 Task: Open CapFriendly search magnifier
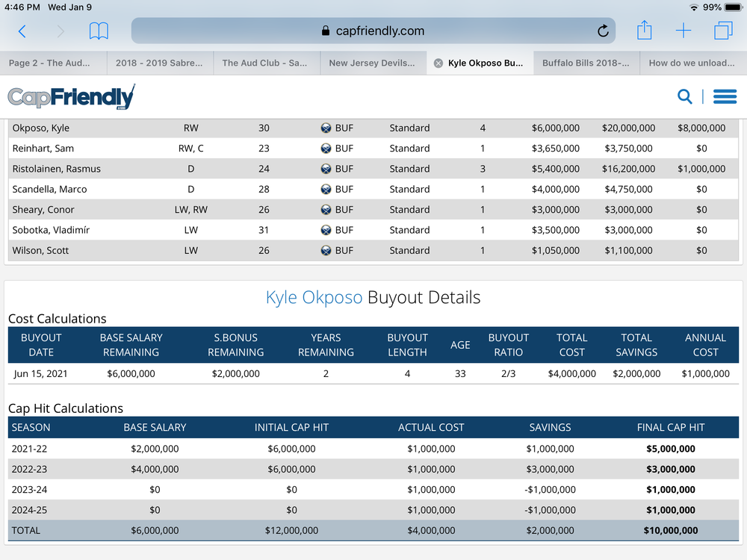(684, 96)
